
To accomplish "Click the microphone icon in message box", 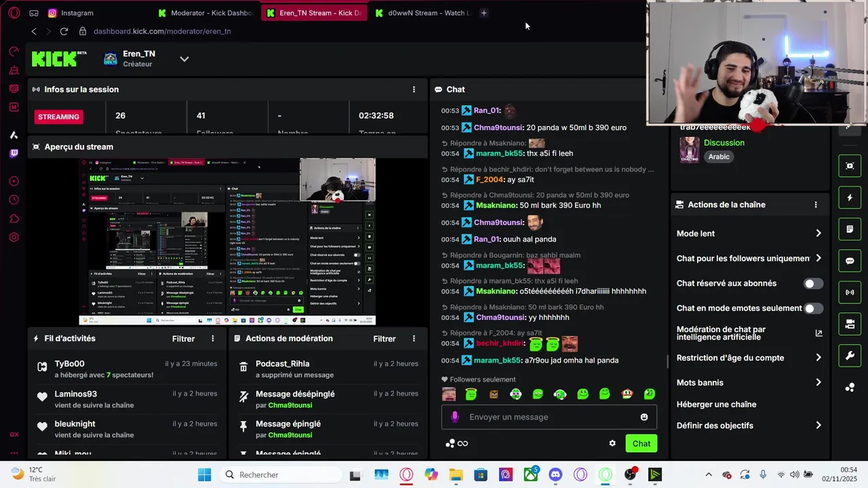I will coord(455,417).
